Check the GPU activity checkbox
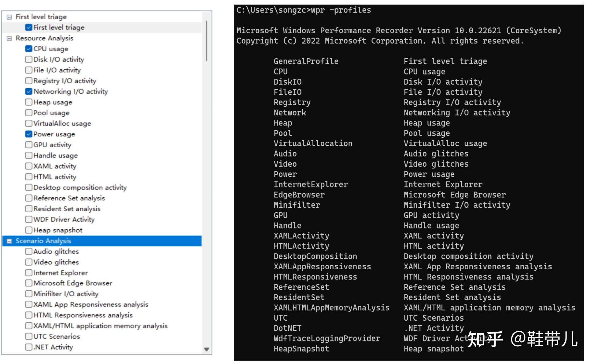This screenshot has width=594, height=364. (x=29, y=145)
